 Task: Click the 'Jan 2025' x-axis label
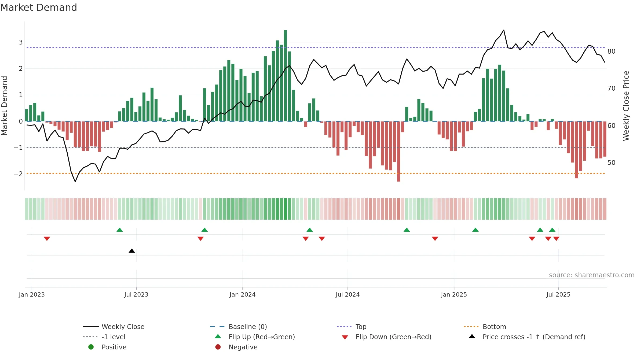point(454,294)
